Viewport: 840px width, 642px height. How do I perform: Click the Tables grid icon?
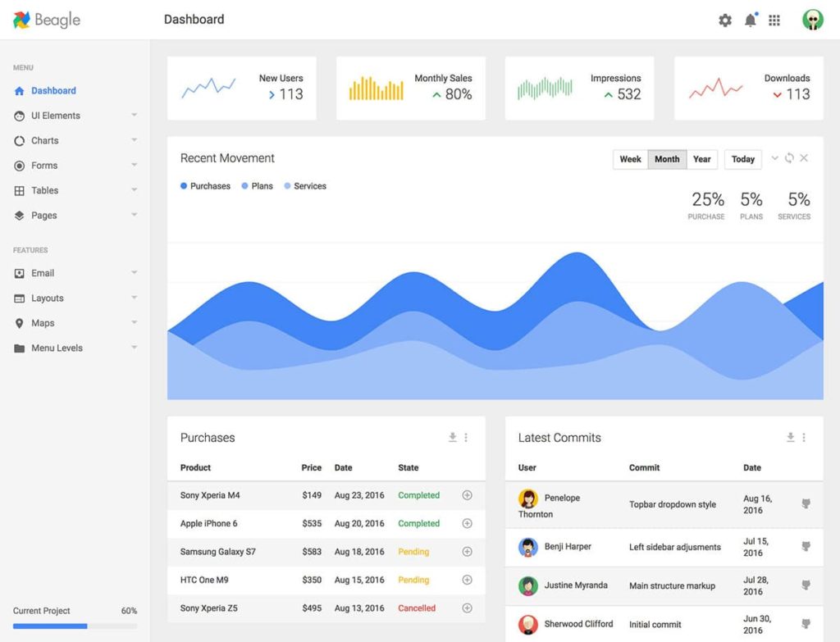pos(20,190)
